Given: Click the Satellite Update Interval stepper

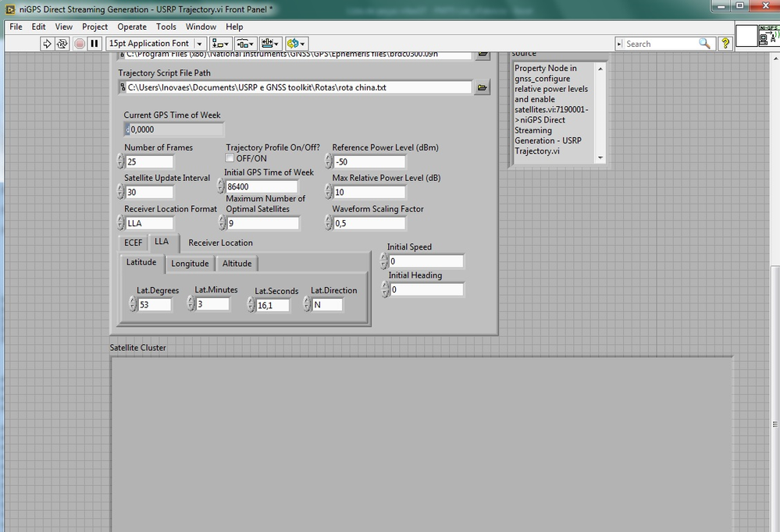Looking at the screenshot, I should pyautogui.click(x=121, y=191).
